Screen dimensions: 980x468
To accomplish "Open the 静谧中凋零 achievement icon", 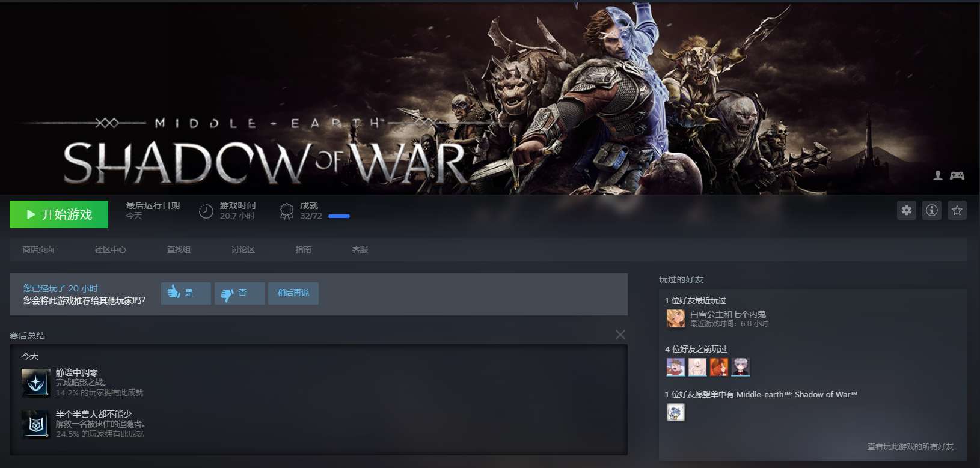I will [x=36, y=383].
